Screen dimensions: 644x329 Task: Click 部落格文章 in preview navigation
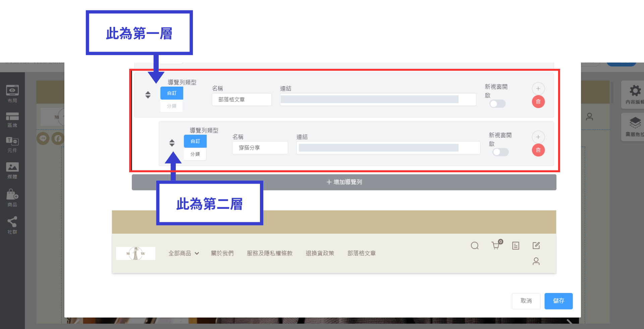[x=362, y=253]
